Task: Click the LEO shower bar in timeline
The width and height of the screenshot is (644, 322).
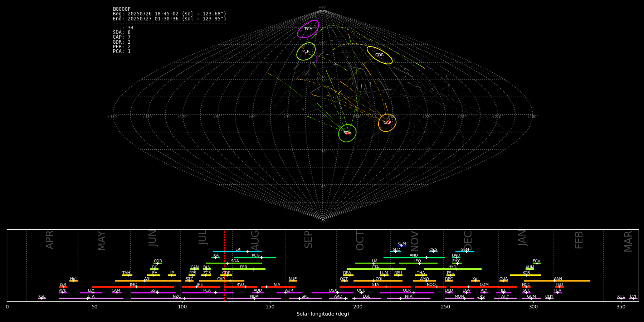Action: [418, 263]
